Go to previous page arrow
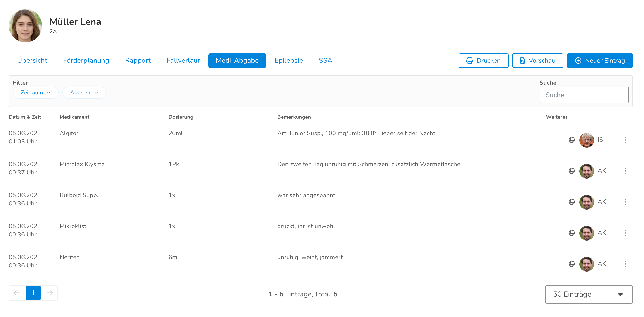 (x=17, y=293)
